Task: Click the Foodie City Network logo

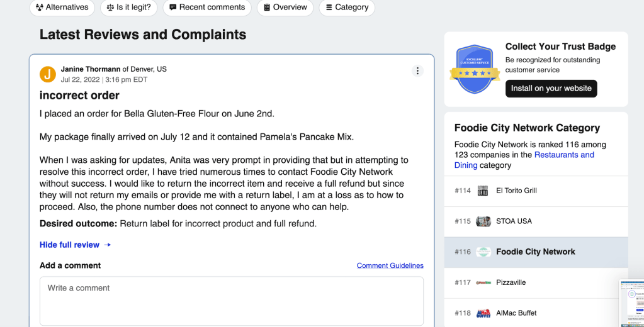Action: 483,252
